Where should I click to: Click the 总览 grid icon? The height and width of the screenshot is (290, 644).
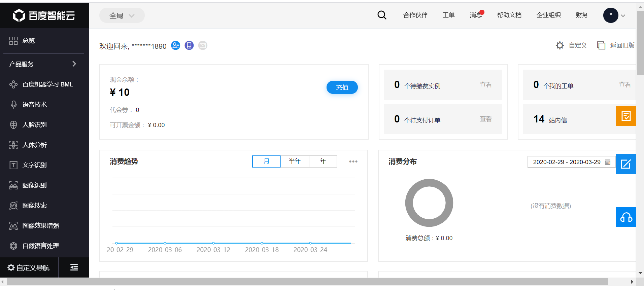click(x=13, y=41)
